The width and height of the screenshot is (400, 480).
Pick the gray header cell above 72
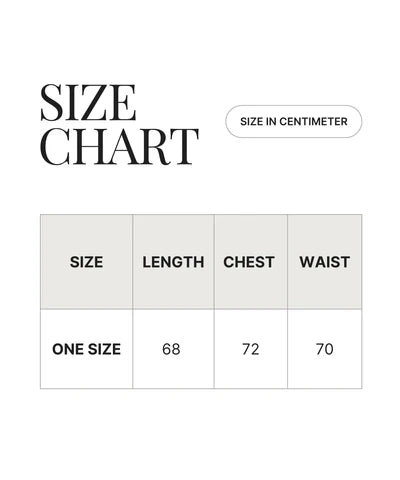point(251,262)
